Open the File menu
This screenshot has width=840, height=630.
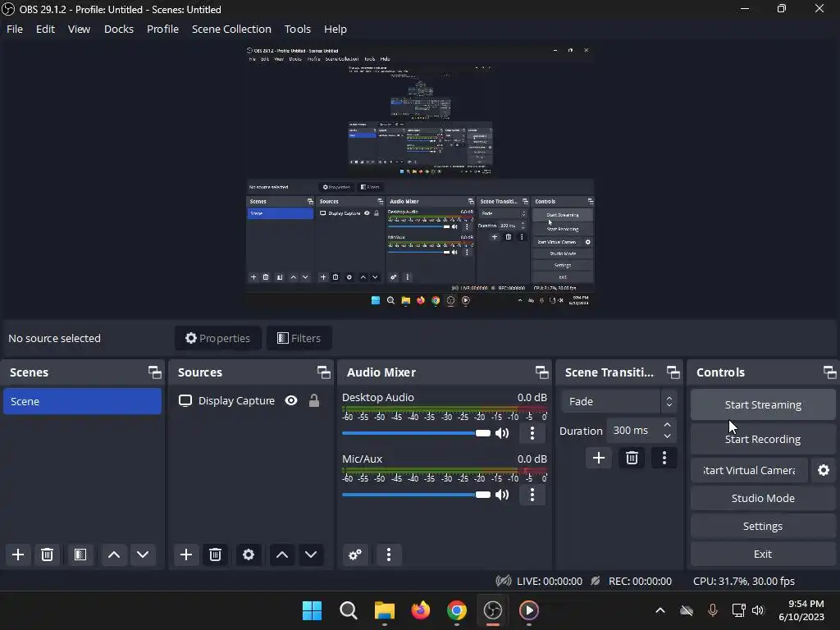pyautogui.click(x=15, y=29)
